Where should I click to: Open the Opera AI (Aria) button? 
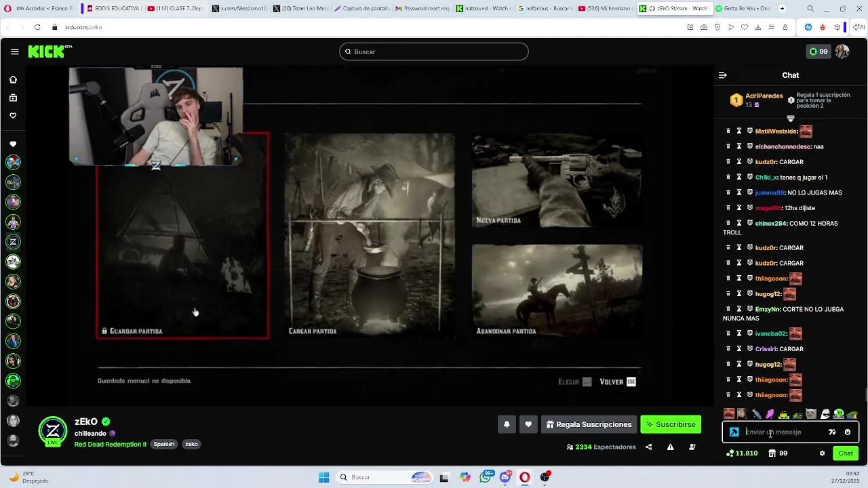pyautogui.click(x=859, y=27)
